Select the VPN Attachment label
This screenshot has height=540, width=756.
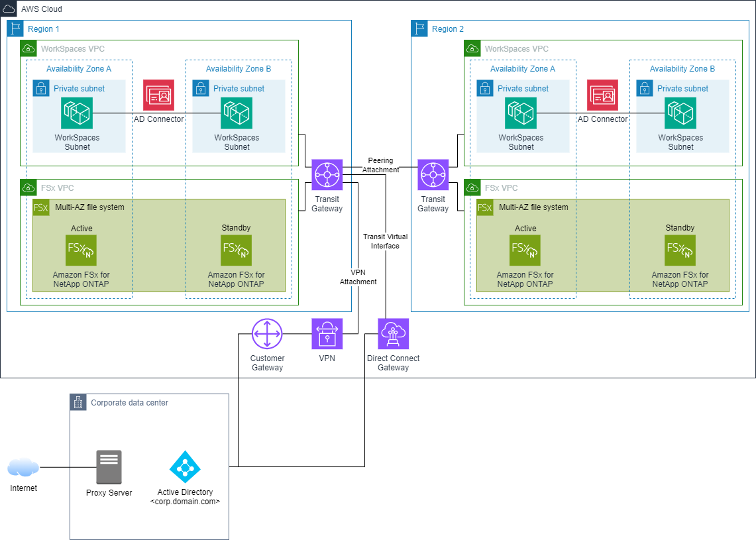click(358, 277)
